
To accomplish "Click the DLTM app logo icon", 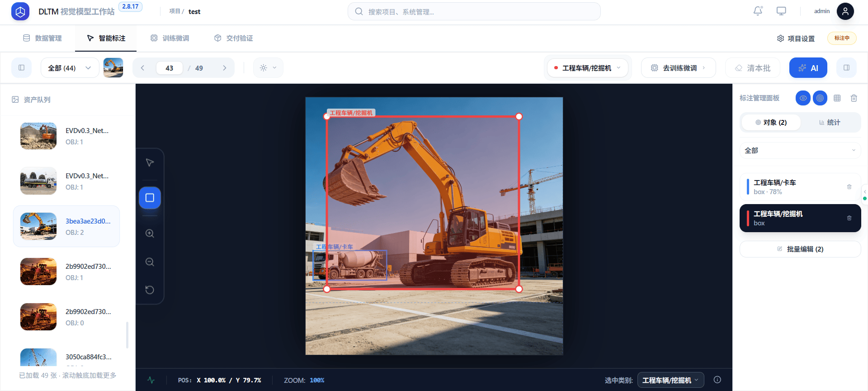I will pyautogui.click(x=20, y=11).
